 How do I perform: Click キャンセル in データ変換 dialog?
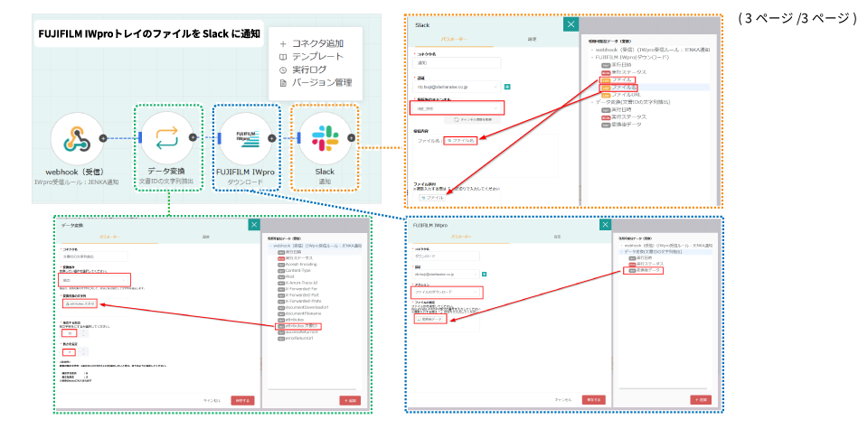pyautogui.click(x=212, y=400)
